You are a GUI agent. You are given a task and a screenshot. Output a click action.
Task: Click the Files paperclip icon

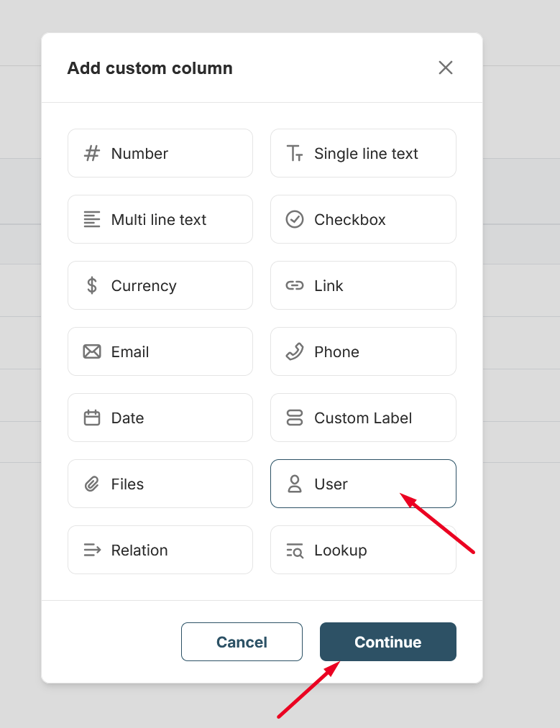92,484
